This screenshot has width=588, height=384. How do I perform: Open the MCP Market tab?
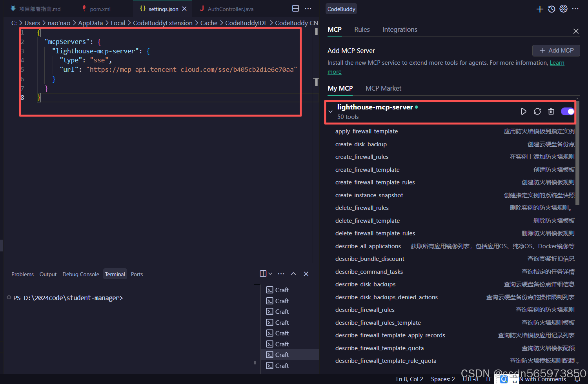pyautogui.click(x=383, y=88)
